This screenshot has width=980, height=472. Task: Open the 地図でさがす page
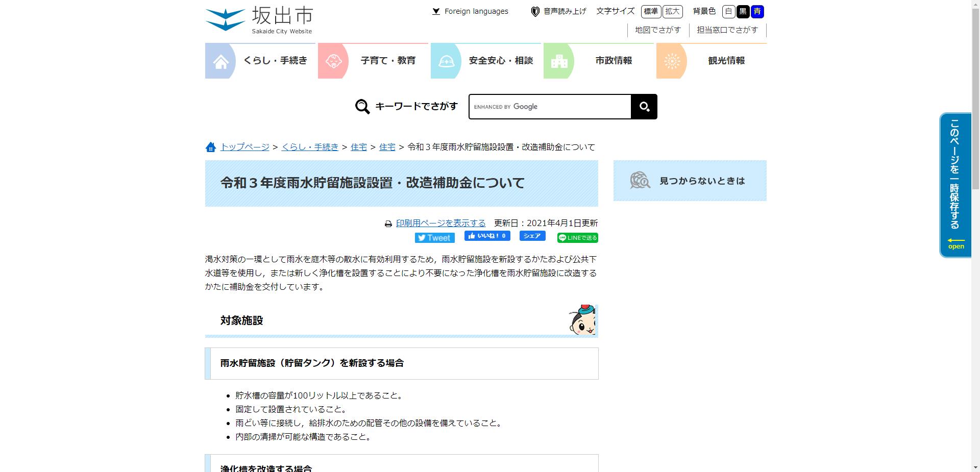[657, 30]
